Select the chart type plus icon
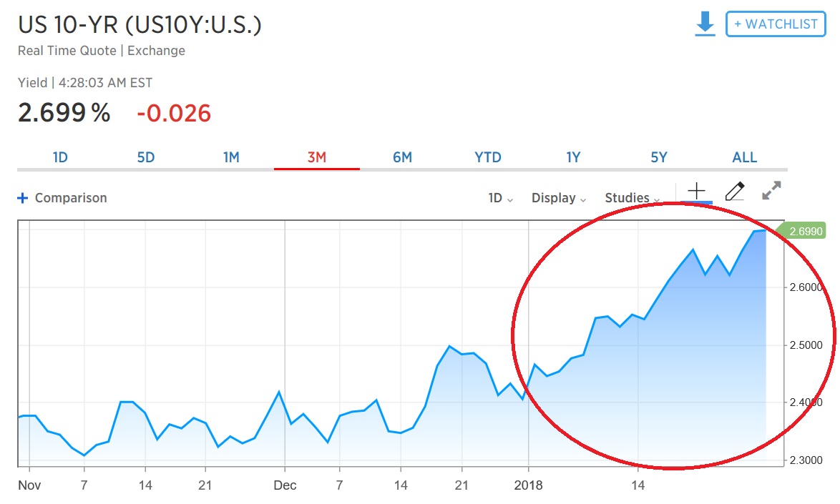The height and width of the screenshot is (504, 840). pyautogui.click(x=695, y=190)
